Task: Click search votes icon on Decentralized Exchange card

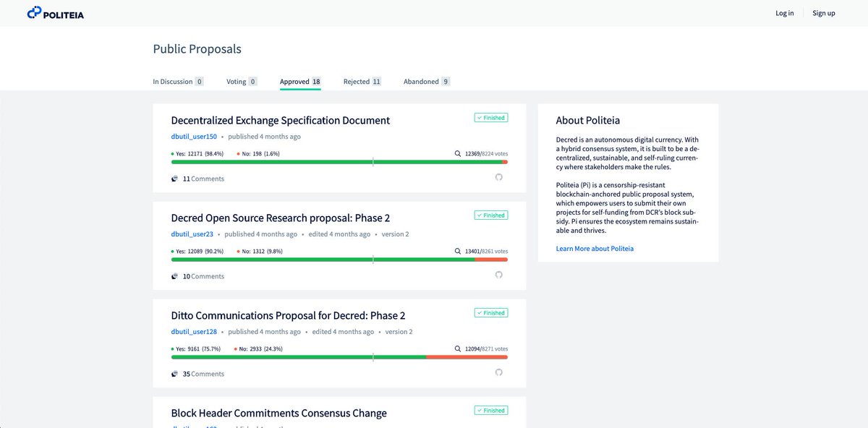Action: [x=457, y=154]
